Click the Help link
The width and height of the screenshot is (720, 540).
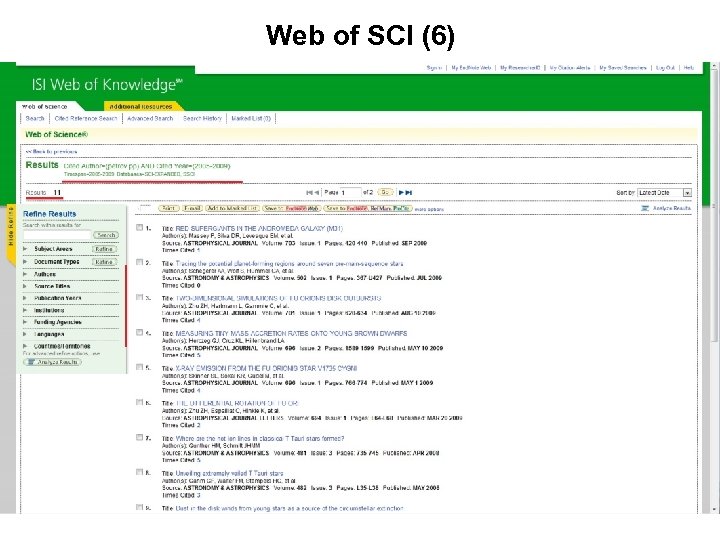(689, 68)
